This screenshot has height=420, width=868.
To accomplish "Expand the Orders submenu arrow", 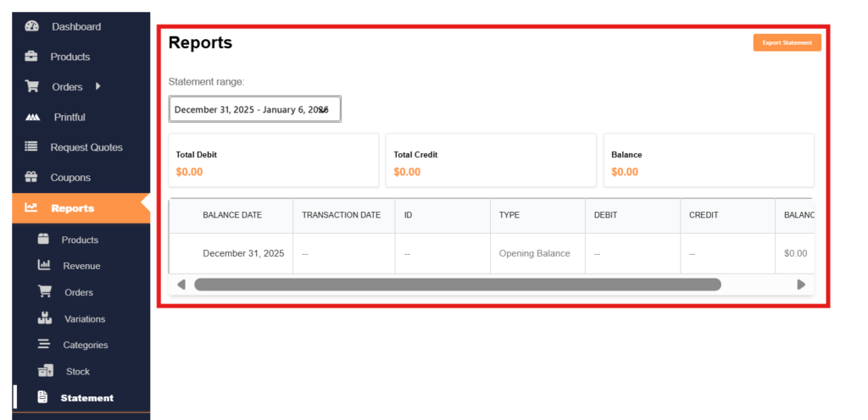I will click(x=97, y=86).
